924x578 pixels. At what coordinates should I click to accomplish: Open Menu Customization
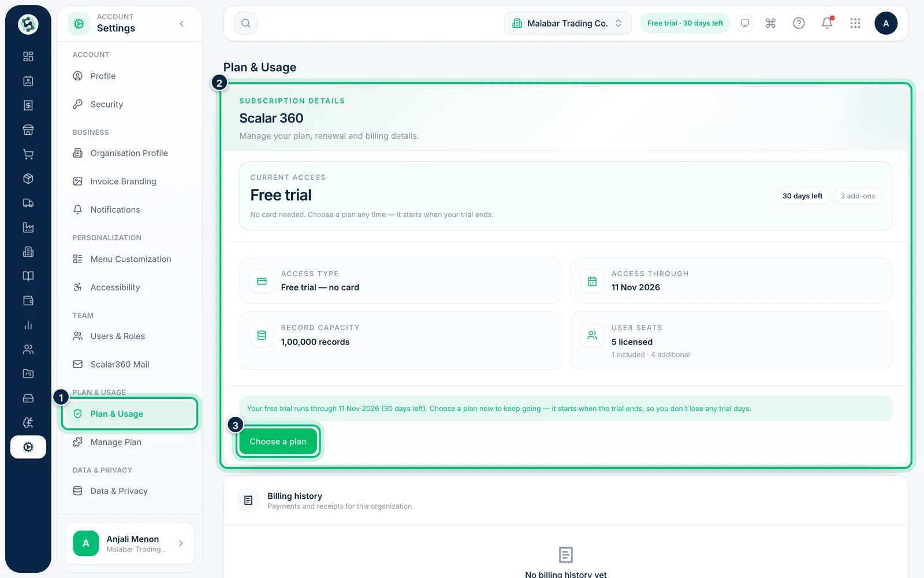click(x=129, y=259)
